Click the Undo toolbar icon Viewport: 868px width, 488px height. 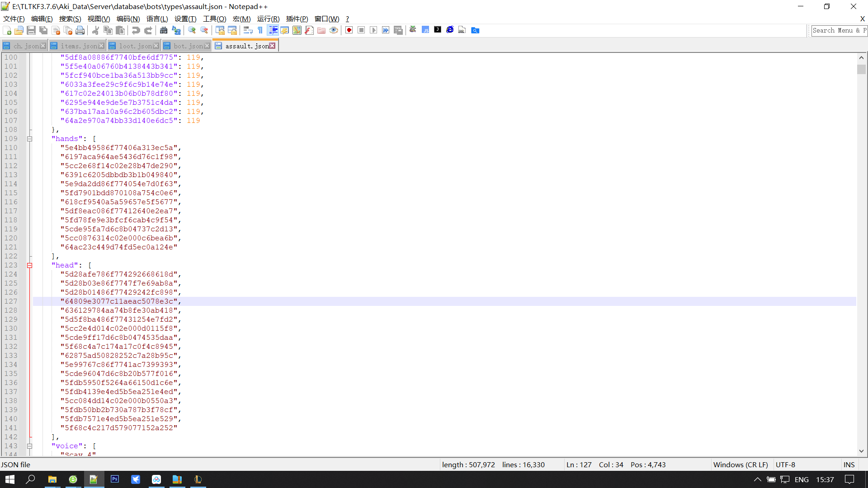tap(136, 30)
